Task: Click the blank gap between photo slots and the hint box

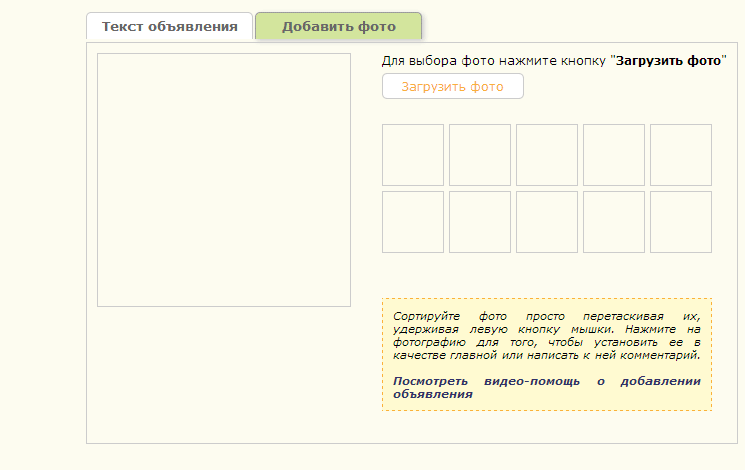Action: tap(546, 275)
